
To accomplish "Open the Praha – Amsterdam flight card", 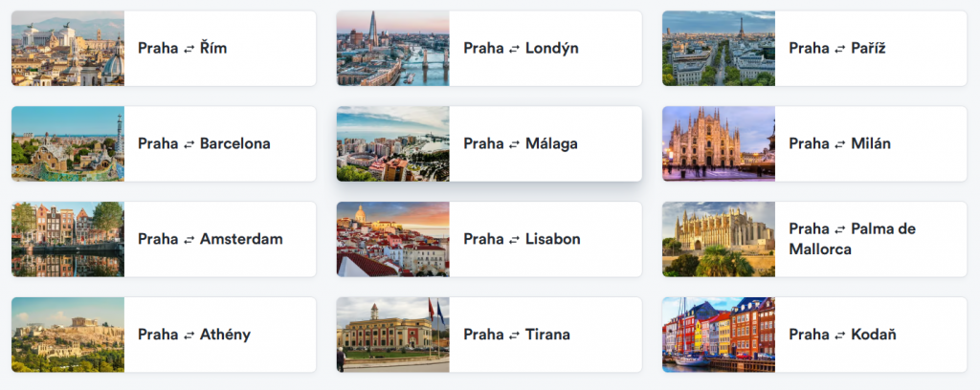I will click(164, 239).
